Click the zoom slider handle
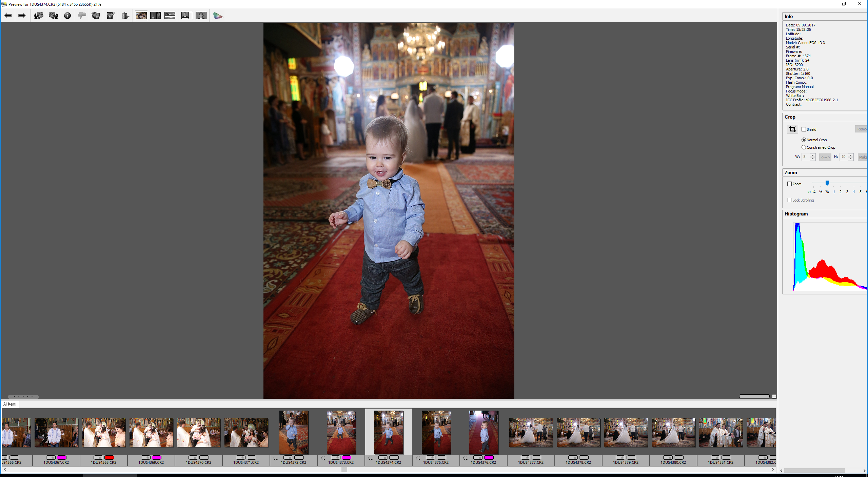This screenshot has width=868, height=477. pos(827,183)
